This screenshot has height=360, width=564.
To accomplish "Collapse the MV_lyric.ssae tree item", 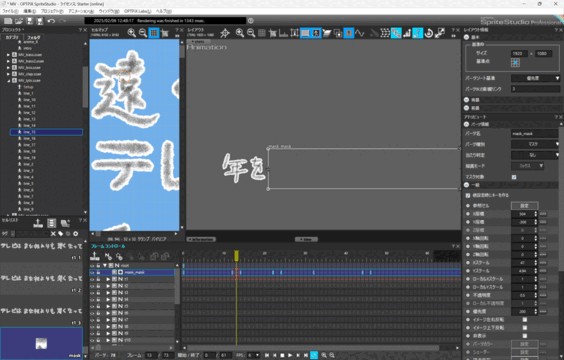I will 8,81.
